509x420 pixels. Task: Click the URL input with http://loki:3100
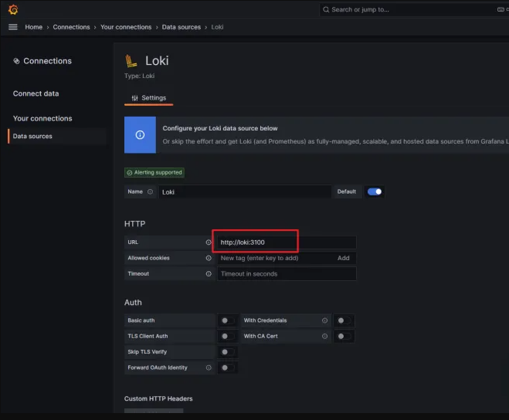(x=287, y=242)
